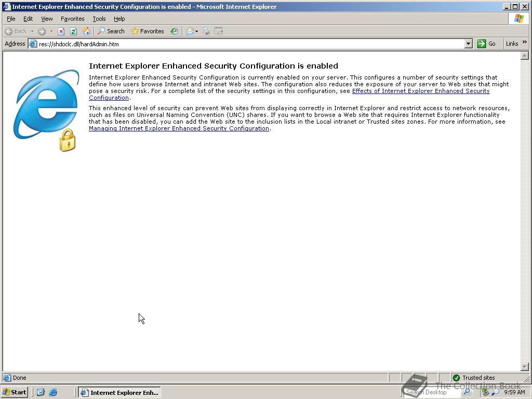Click the Links toolbar label
The image size is (532, 399).
[512, 44]
